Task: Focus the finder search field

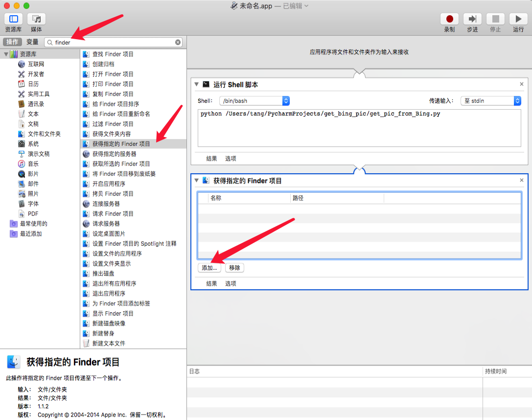Action: pos(114,43)
